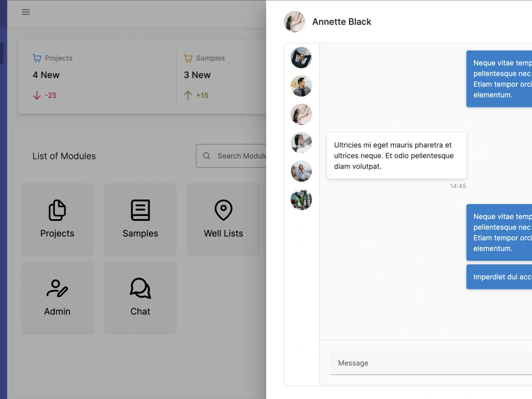The height and width of the screenshot is (399, 532).
Task: Click the "4 New" projects count
Action: click(x=46, y=75)
